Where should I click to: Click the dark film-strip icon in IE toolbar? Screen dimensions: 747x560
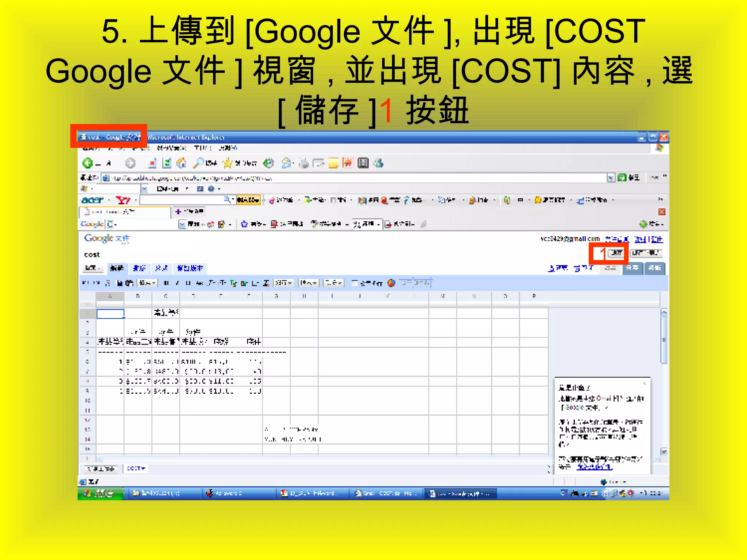363,163
